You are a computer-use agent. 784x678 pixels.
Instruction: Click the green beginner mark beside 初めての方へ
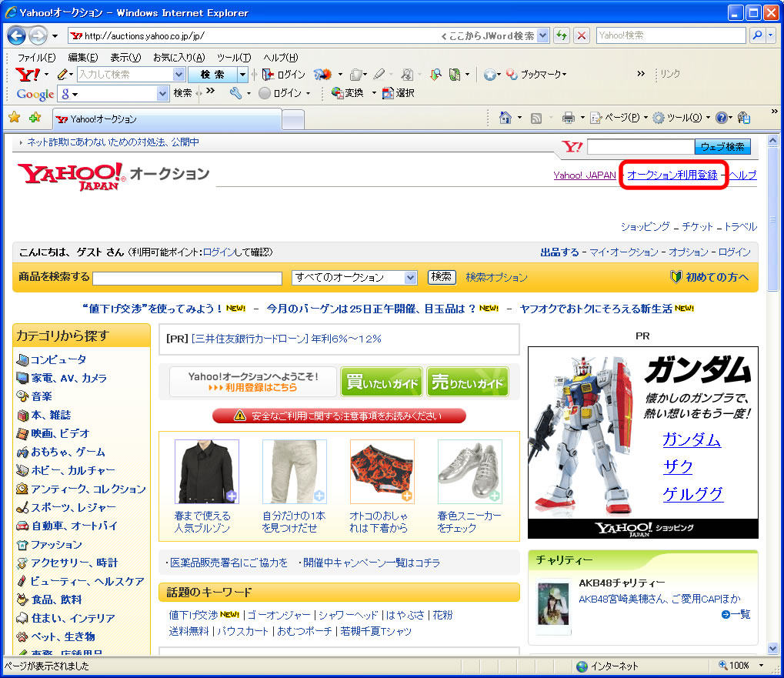pyautogui.click(x=676, y=276)
